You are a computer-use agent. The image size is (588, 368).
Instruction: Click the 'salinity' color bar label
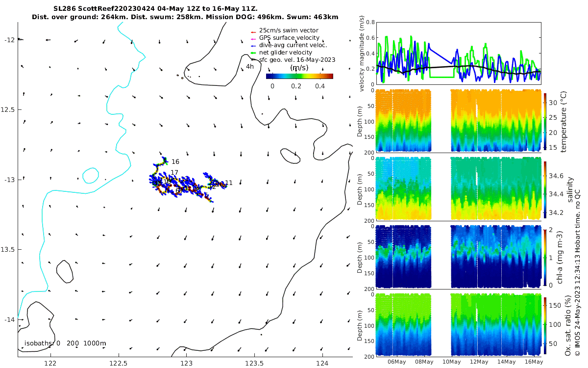pos(570,189)
